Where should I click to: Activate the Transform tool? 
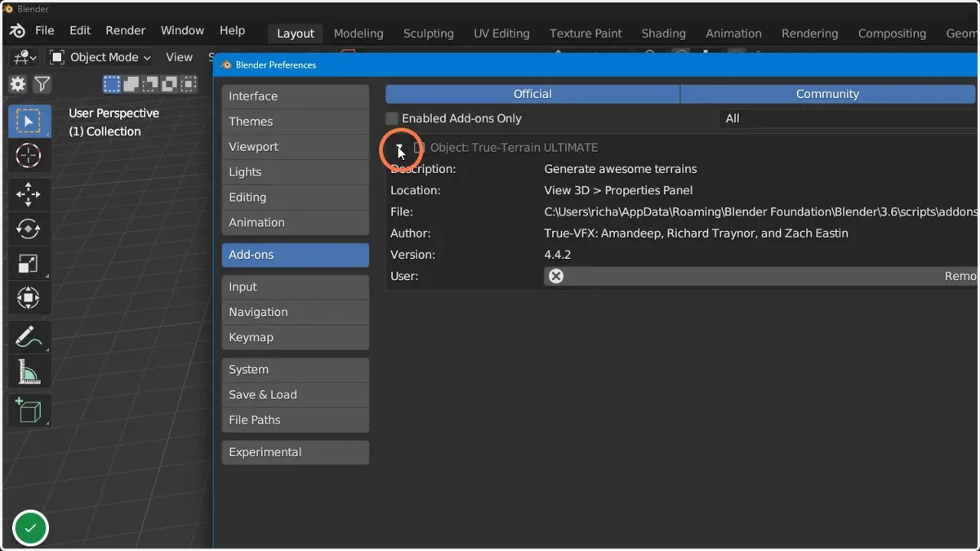29,298
